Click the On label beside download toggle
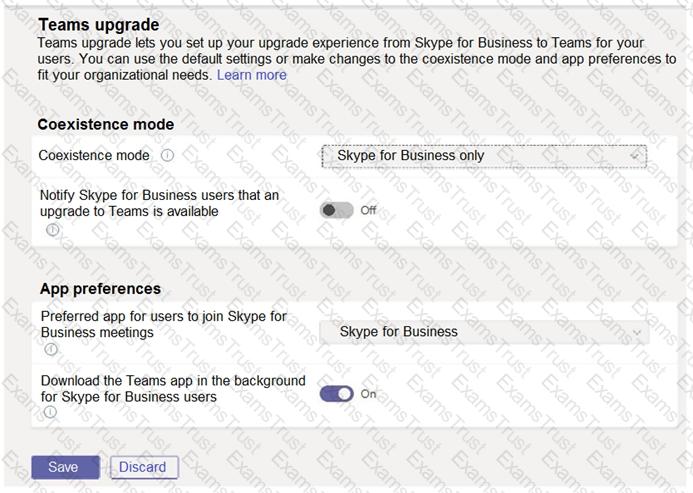 pos(368,394)
